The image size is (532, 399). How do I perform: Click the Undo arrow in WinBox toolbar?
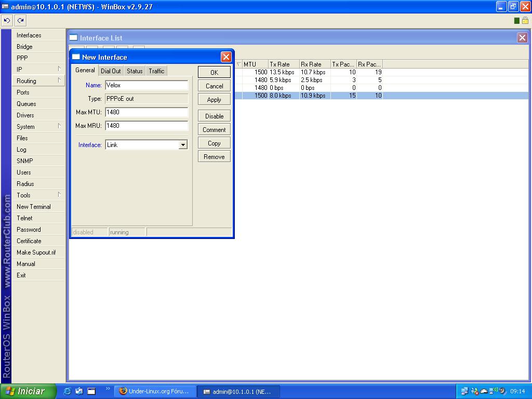[7, 21]
